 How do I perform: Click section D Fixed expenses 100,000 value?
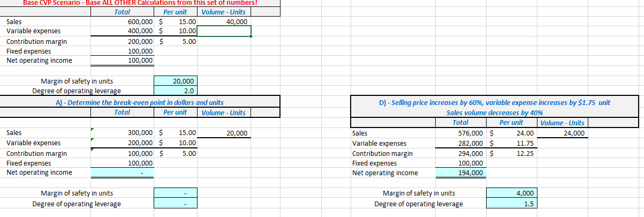[x=460, y=163]
